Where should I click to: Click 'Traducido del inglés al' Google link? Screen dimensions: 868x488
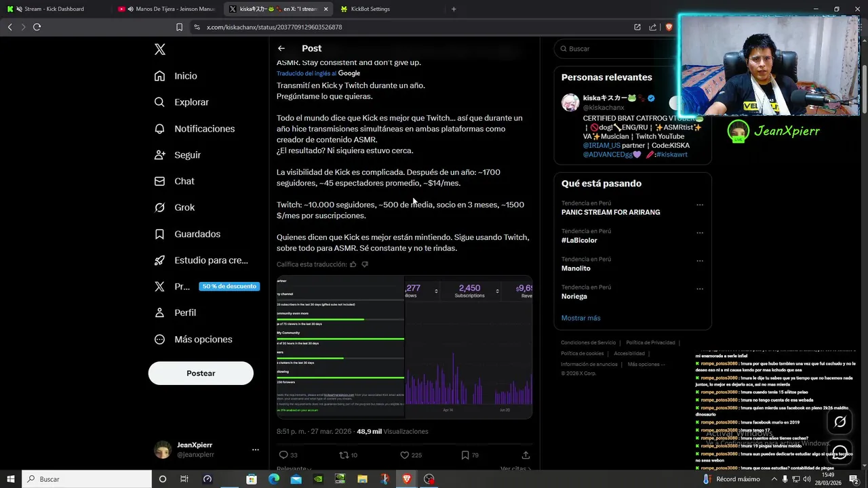(318, 73)
